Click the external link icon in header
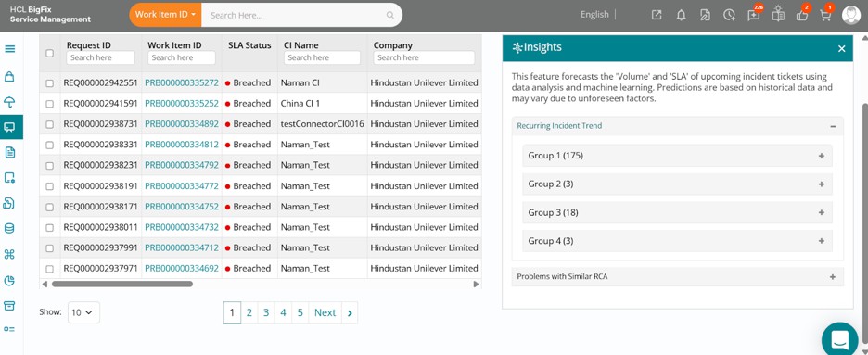The width and height of the screenshot is (868, 355). [x=657, y=16]
